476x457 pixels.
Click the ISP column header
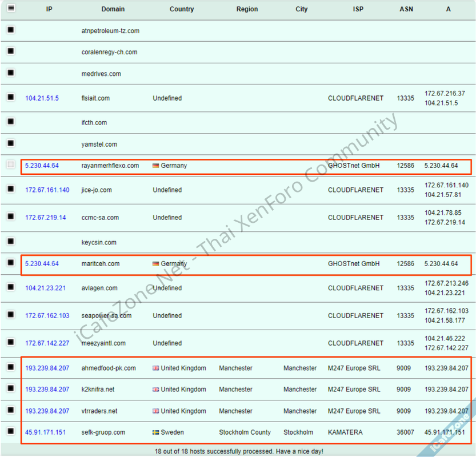coord(357,9)
